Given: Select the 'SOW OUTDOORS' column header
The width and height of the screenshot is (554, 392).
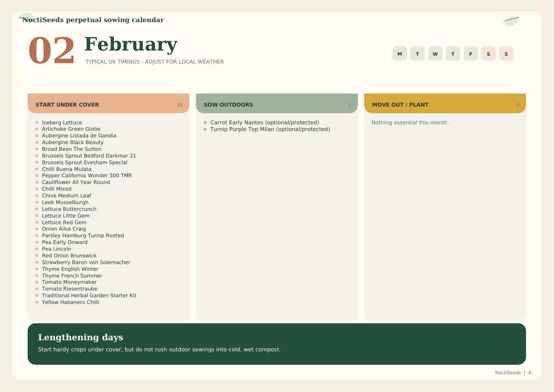Looking at the screenshot, I should [277, 103].
